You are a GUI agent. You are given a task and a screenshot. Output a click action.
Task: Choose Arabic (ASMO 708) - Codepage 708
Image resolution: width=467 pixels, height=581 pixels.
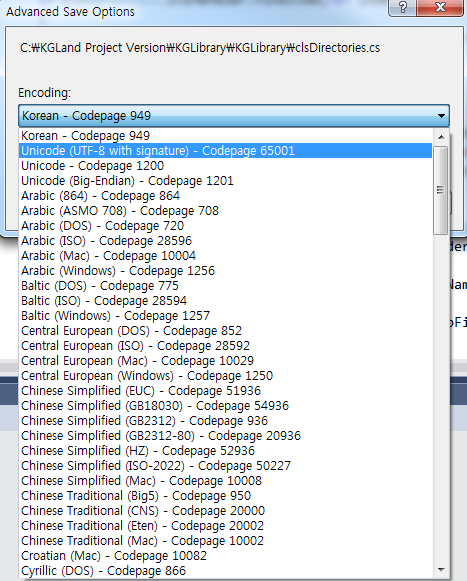pos(225,211)
